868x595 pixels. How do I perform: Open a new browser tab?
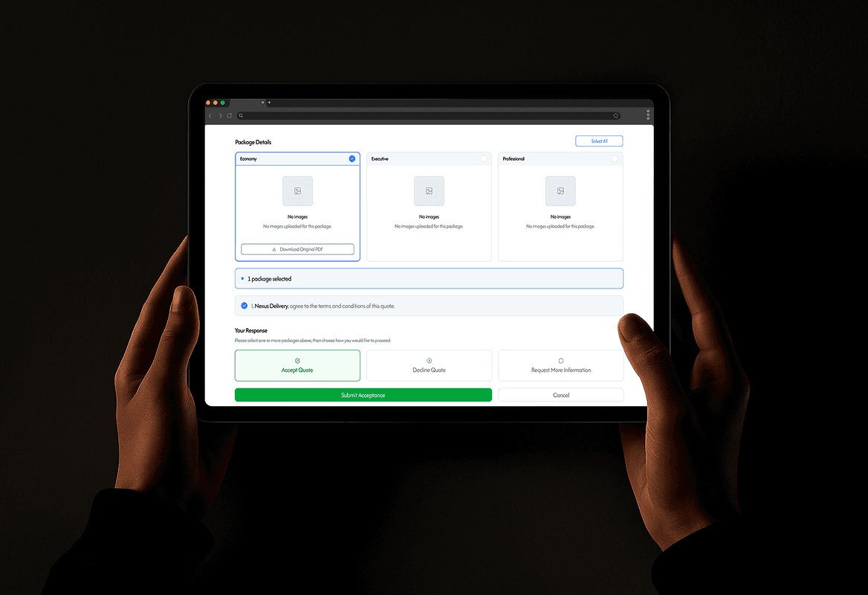tap(269, 103)
